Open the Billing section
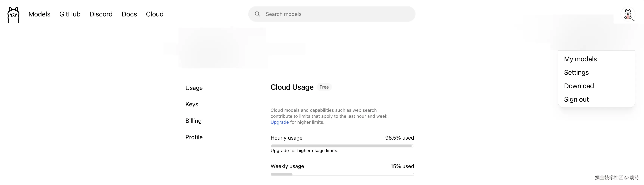 [193, 121]
